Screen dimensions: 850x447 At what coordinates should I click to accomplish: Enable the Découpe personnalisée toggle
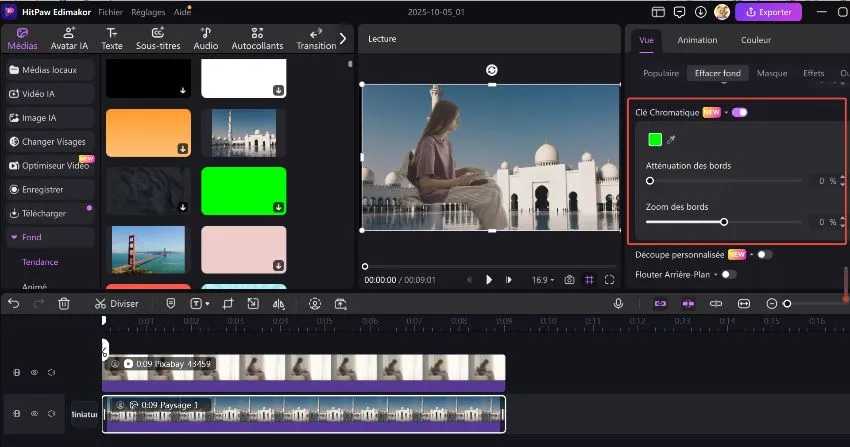[x=764, y=254]
